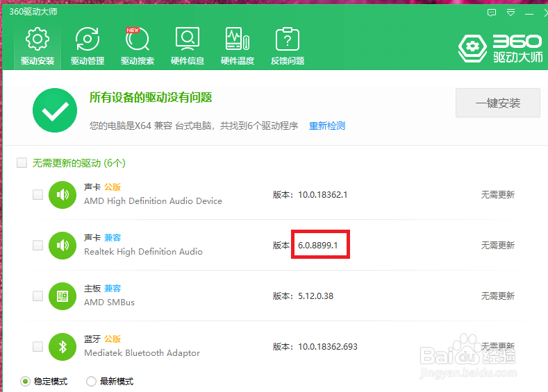
Task: Click 无需更新 for AMD SMBus
Action: click(498, 296)
